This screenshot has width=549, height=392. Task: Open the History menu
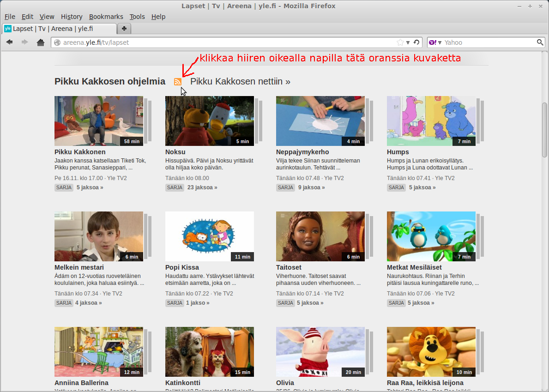(72, 17)
